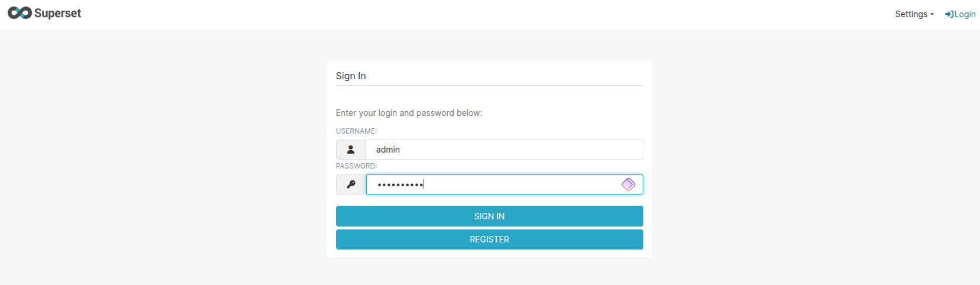Click the USERNAME field label
The image size is (980, 285).
tap(356, 131)
